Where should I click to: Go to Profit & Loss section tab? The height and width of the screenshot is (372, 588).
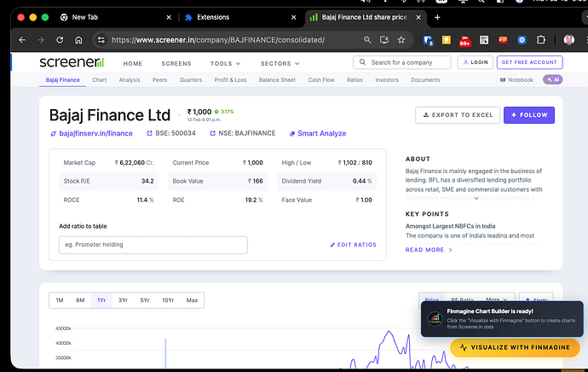[x=230, y=80]
